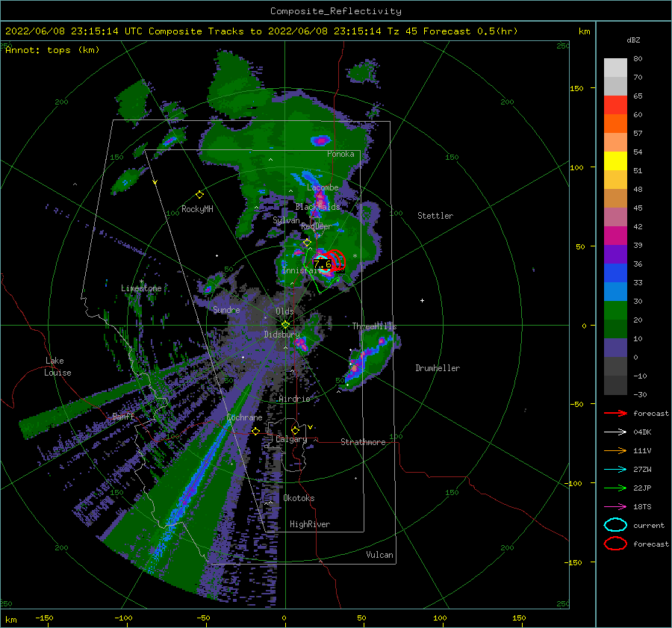
Task: Click the yellow swatch between 54 and 51
Action: 615,161
